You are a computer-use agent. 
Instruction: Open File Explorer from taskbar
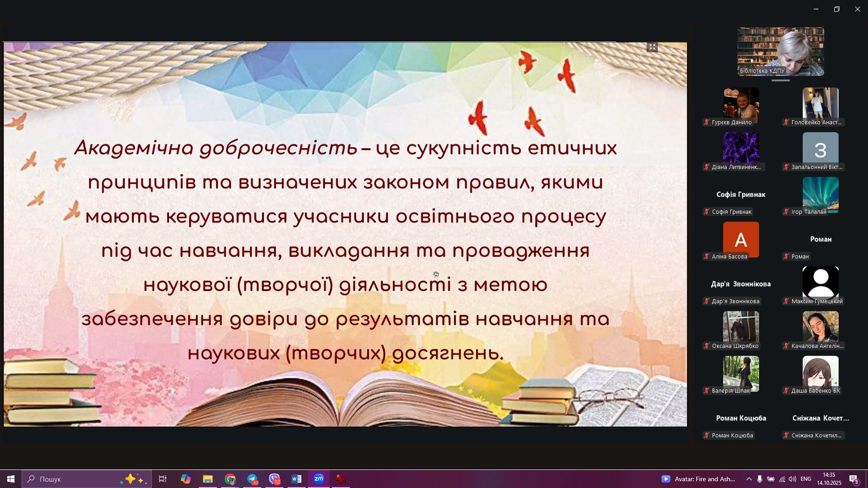click(x=208, y=479)
